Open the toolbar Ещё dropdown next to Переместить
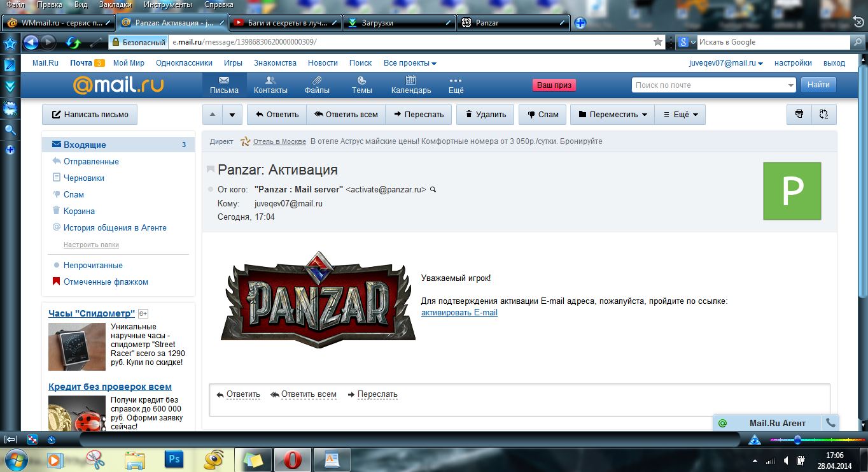The height and width of the screenshot is (472, 868). click(680, 115)
